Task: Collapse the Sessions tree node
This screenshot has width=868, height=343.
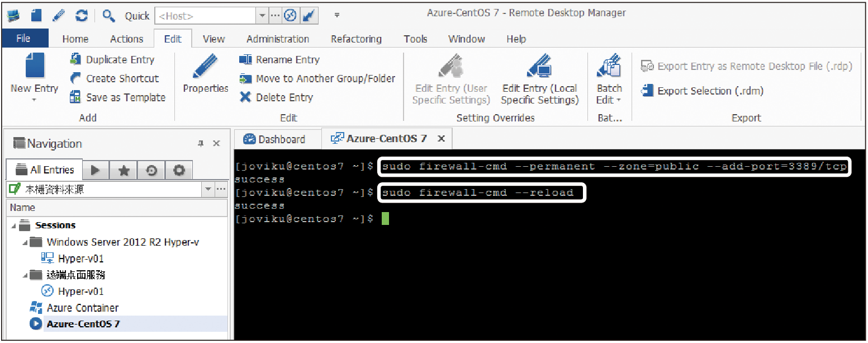Action: 12,225
